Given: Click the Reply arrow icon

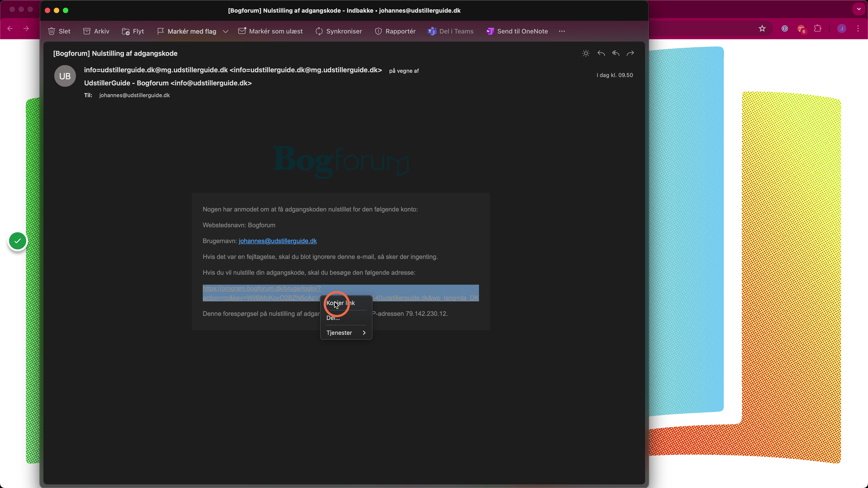Looking at the screenshot, I should (601, 53).
